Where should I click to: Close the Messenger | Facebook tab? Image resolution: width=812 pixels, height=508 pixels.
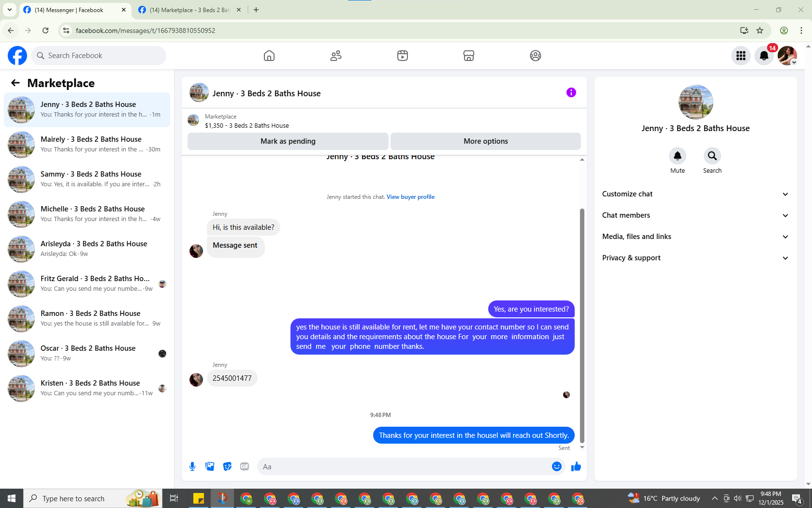click(x=124, y=10)
